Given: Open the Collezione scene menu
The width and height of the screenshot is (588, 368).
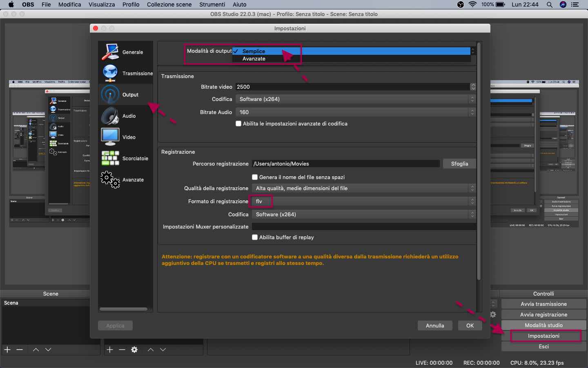Looking at the screenshot, I should (x=169, y=4).
